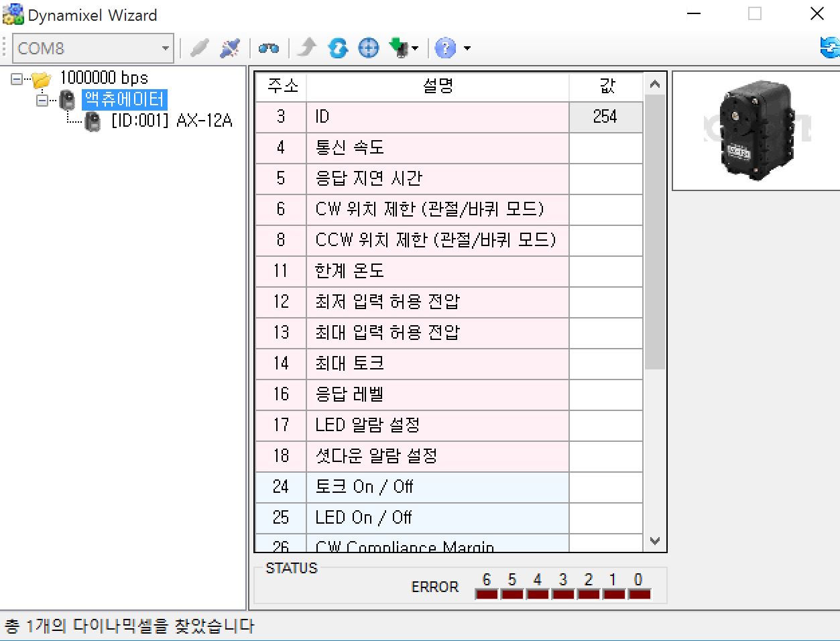
Task: Minimize the Dynamixel Wizard window
Action: [x=694, y=14]
